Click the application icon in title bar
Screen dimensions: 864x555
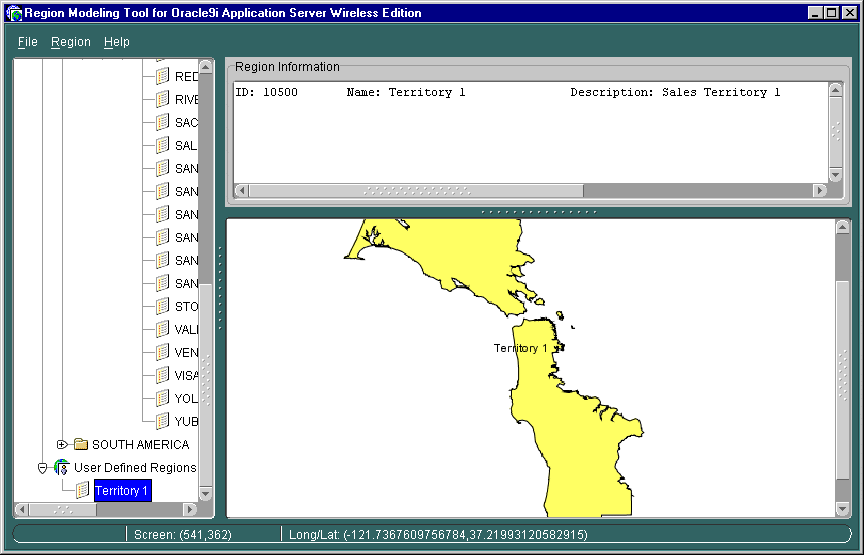click(x=14, y=13)
